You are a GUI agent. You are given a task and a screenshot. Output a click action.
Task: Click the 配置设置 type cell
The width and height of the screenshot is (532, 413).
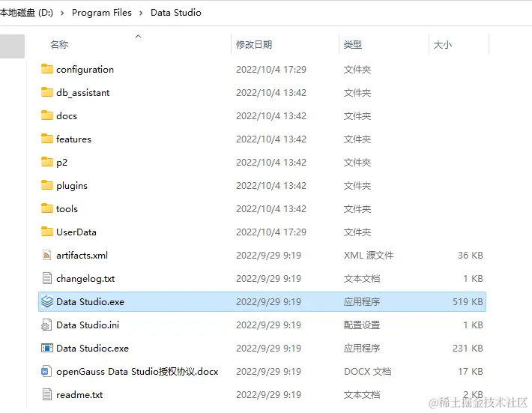[x=362, y=325]
